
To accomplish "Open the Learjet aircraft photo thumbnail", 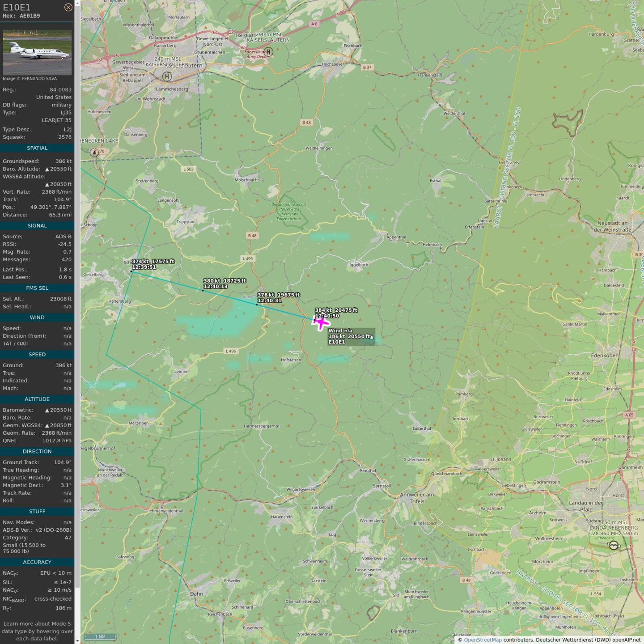I will (37, 52).
